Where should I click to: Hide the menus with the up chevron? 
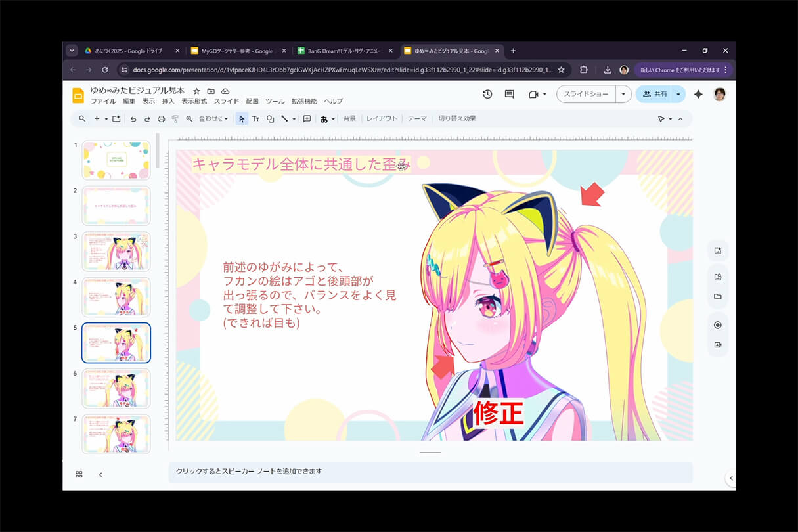(680, 119)
